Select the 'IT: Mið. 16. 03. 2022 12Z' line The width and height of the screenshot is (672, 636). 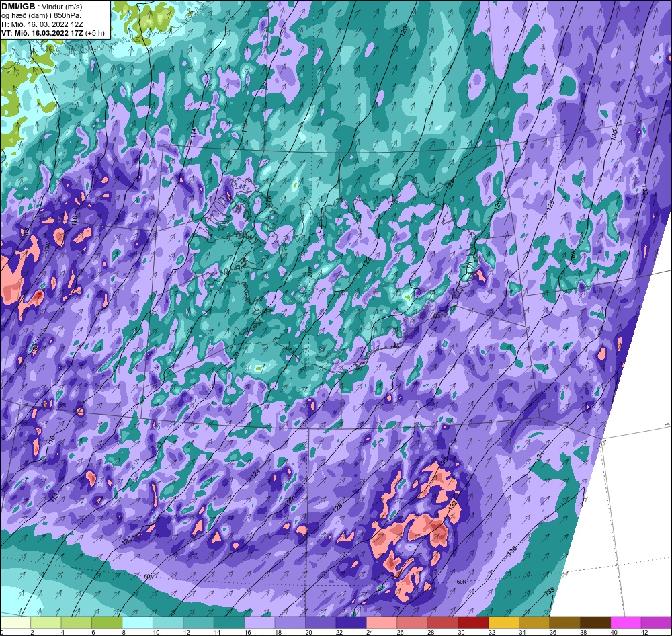pos(42,24)
